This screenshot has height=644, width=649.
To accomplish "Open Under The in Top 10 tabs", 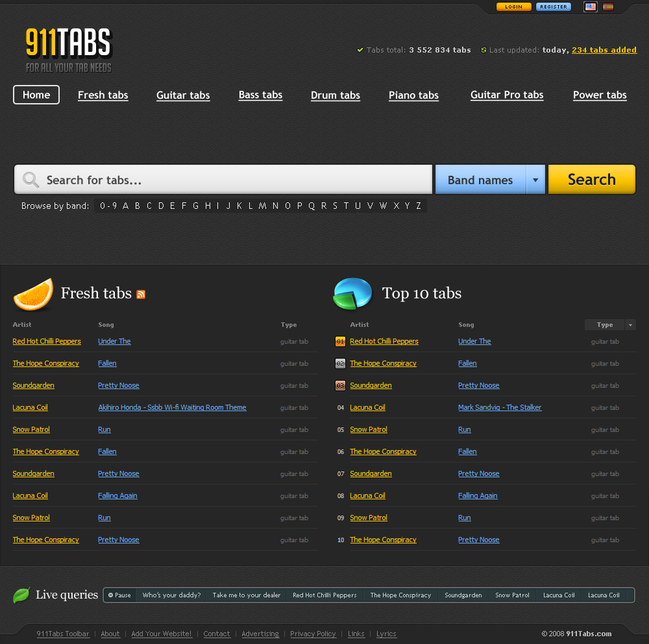I will coord(474,341).
